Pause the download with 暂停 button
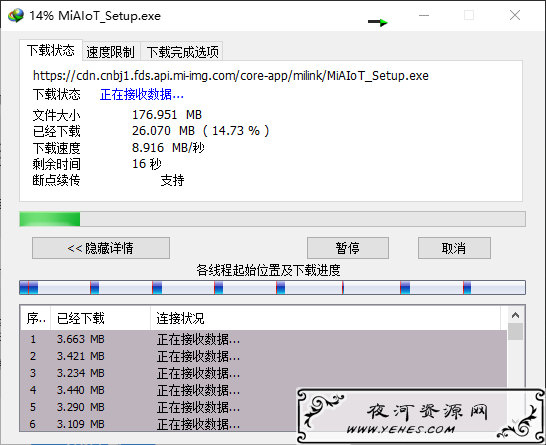 coord(348,248)
